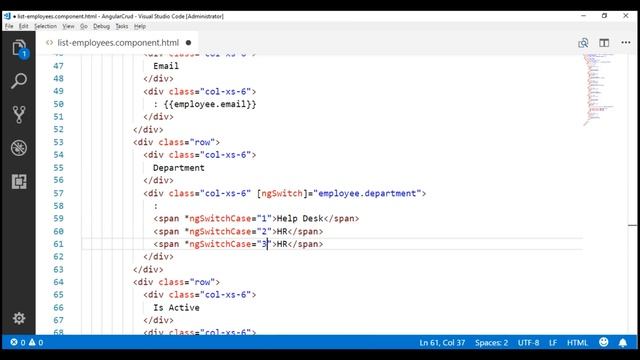
Task: Open the Help menu
Action: pyautogui.click(x=140, y=26)
